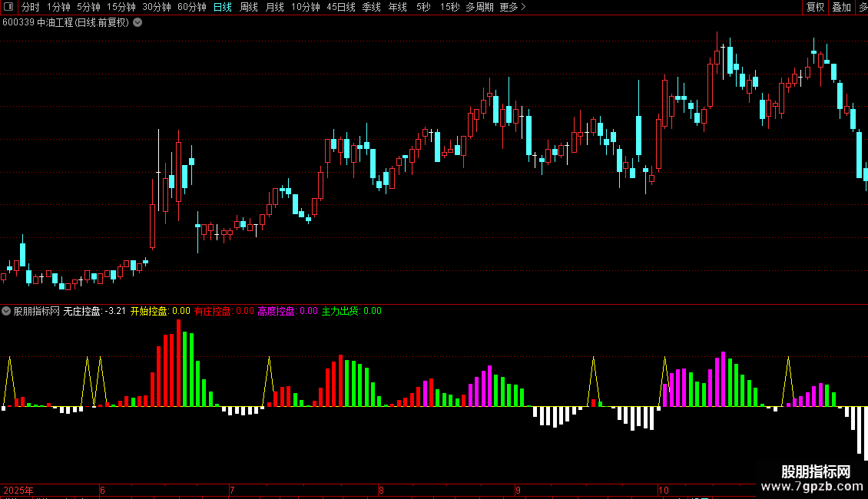Select the 15秒 period tab
Viewport: 868px width, 499px height.
point(449,7)
